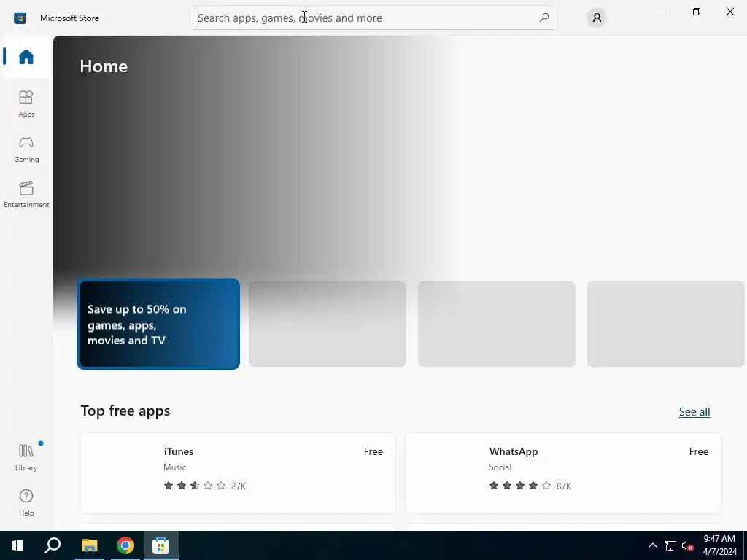The width and height of the screenshot is (747, 560).
Task: Minimize the Microsoft Store window
Action: click(x=662, y=12)
